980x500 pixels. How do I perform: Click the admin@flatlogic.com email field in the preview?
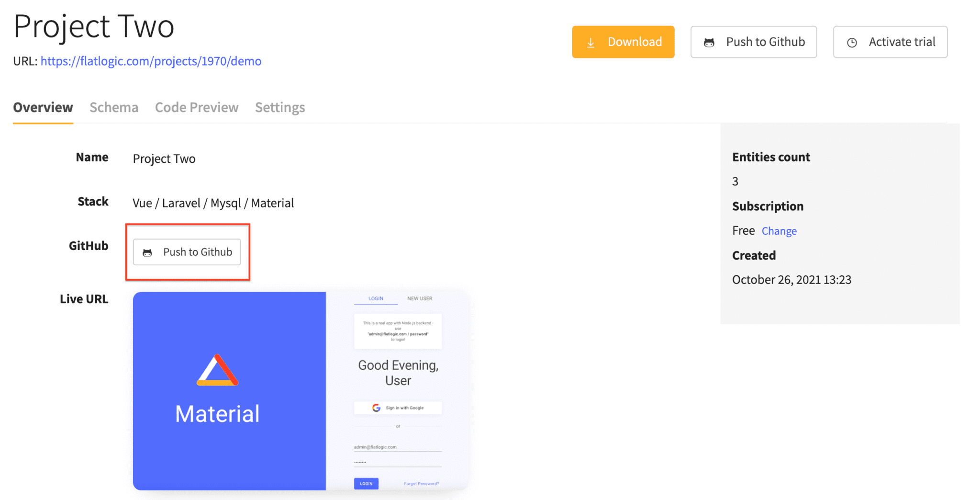pyautogui.click(x=397, y=447)
